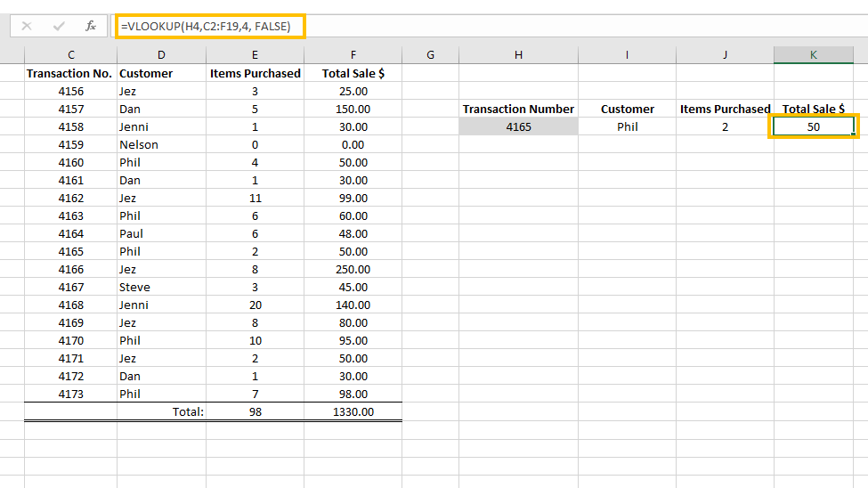
Task: Select transaction cell 4160
Action: point(71,162)
